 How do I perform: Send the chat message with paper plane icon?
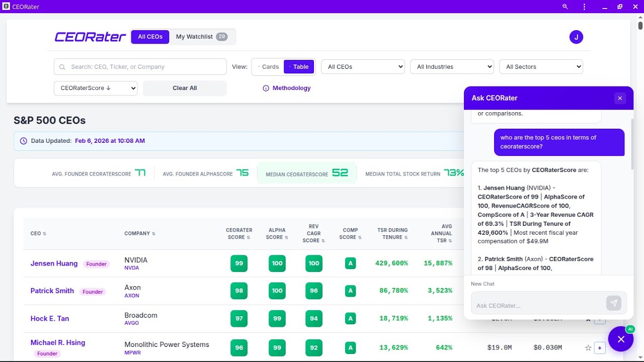point(613,303)
